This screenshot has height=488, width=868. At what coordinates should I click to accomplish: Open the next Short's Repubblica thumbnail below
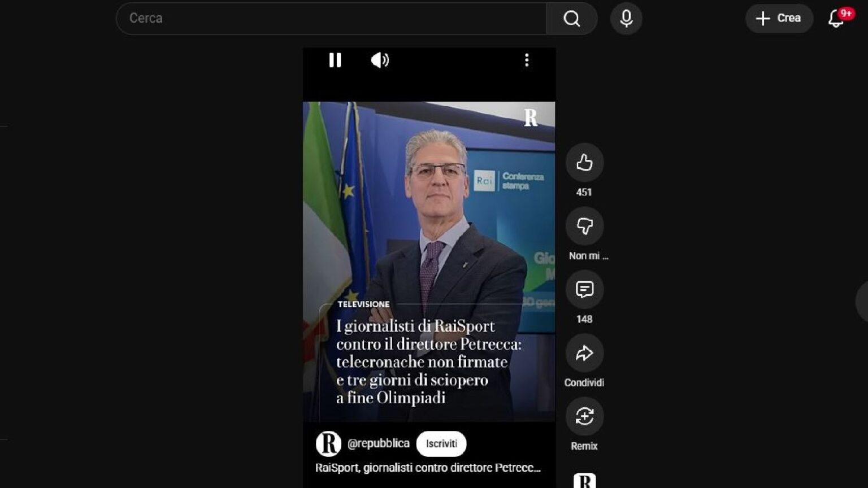click(584, 481)
